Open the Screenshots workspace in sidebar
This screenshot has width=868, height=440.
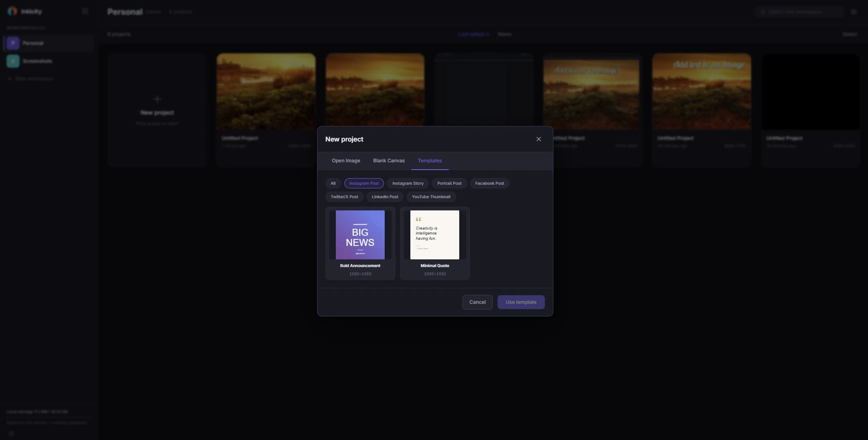49,61
